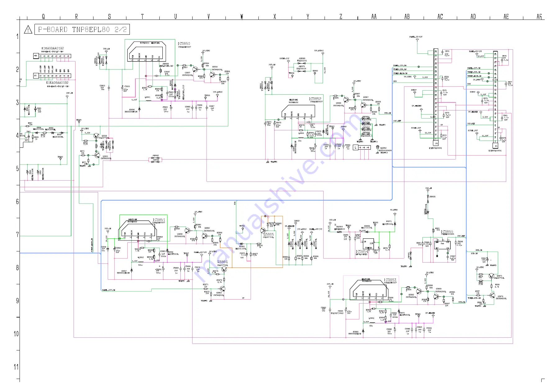Select the Q3865 reference label
555x392 pixels.
269,234
